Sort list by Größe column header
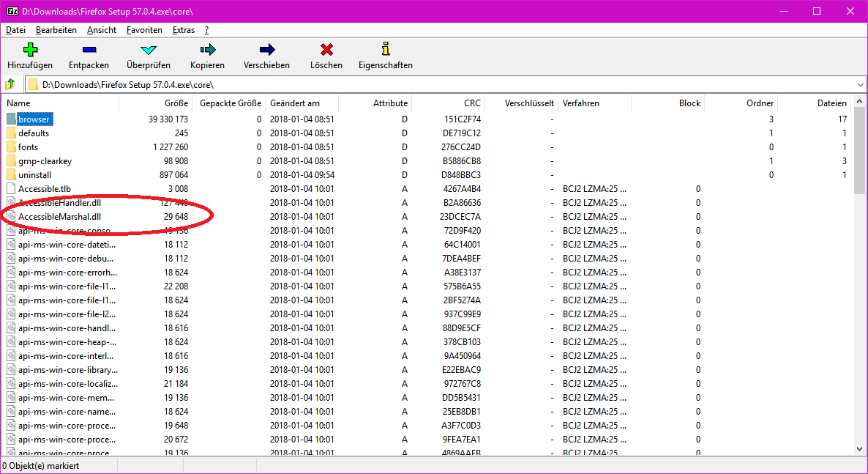 click(176, 103)
